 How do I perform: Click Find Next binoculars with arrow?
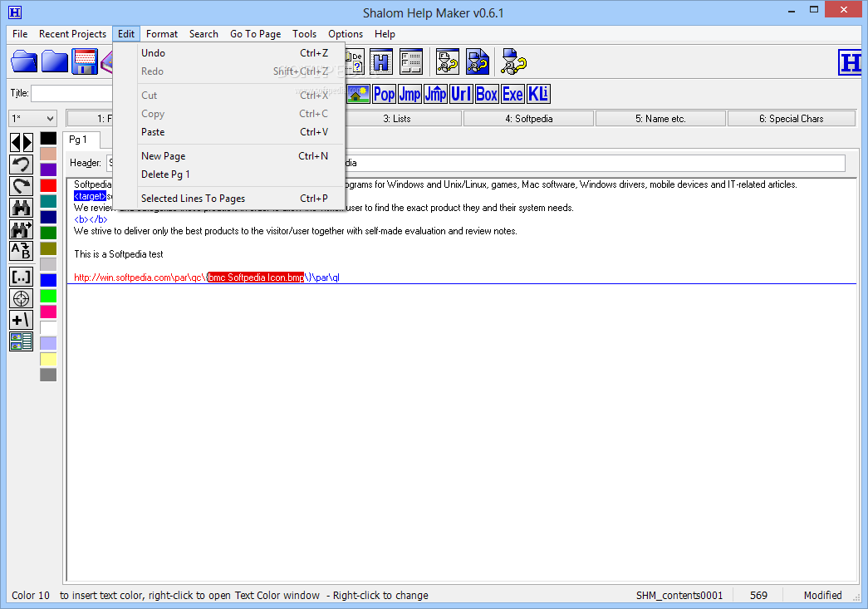pyautogui.click(x=21, y=229)
